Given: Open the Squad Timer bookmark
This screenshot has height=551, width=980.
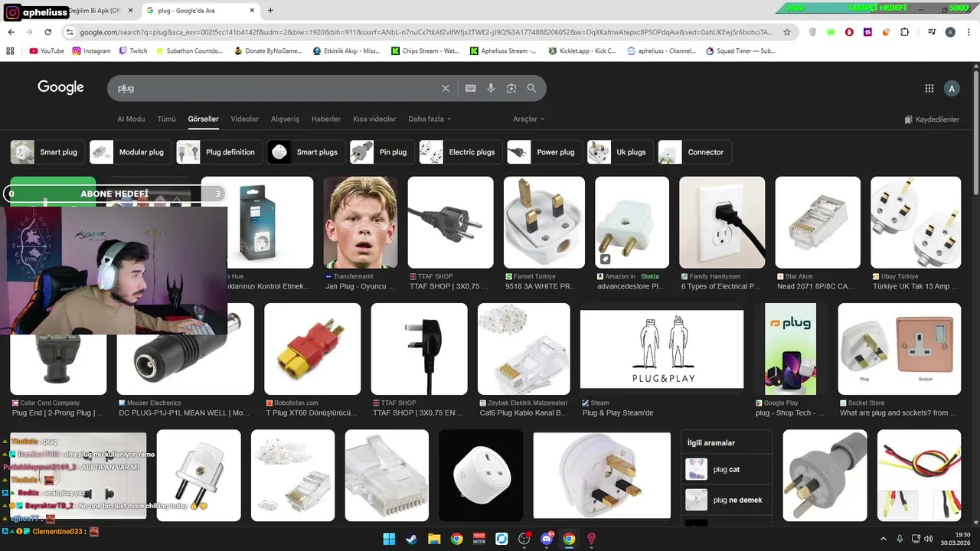Looking at the screenshot, I should tap(741, 51).
